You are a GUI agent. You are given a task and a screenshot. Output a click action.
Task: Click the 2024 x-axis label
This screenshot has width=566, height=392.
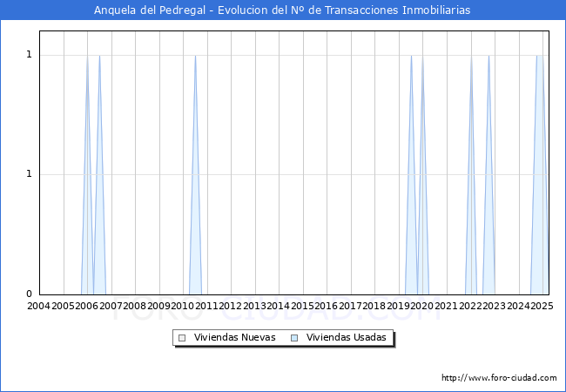[x=518, y=306]
